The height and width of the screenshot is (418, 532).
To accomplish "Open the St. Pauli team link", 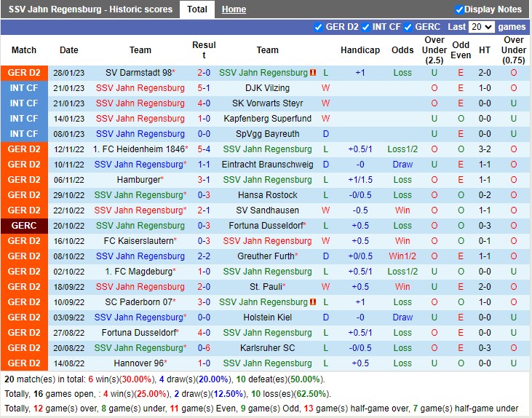I will point(267,287).
